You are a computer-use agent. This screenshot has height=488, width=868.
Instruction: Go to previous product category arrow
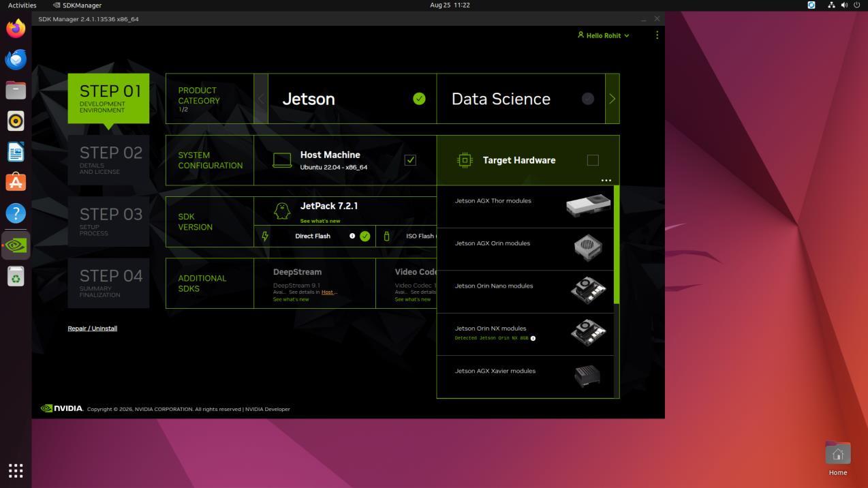(261, 99)
